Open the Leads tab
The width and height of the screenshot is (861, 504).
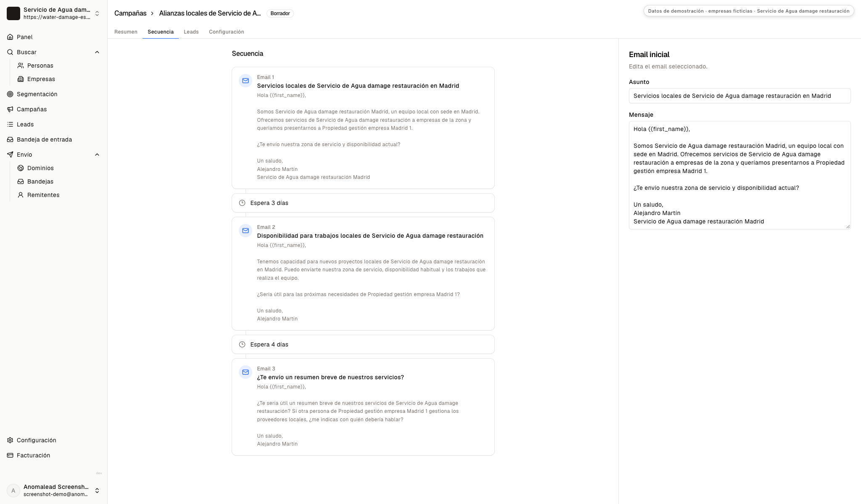[191, 32]
